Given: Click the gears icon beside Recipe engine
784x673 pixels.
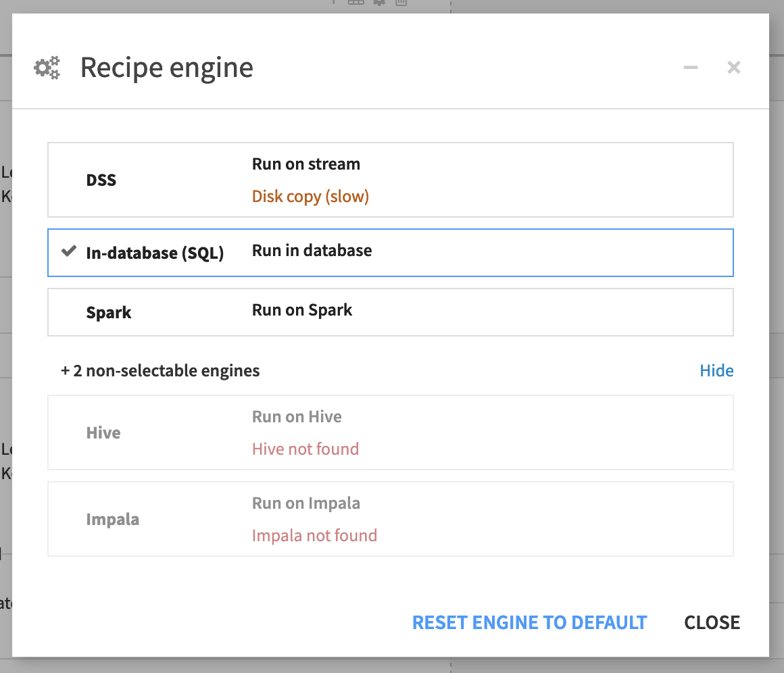Looking at the screenshot, I should [x=47, y=68].
